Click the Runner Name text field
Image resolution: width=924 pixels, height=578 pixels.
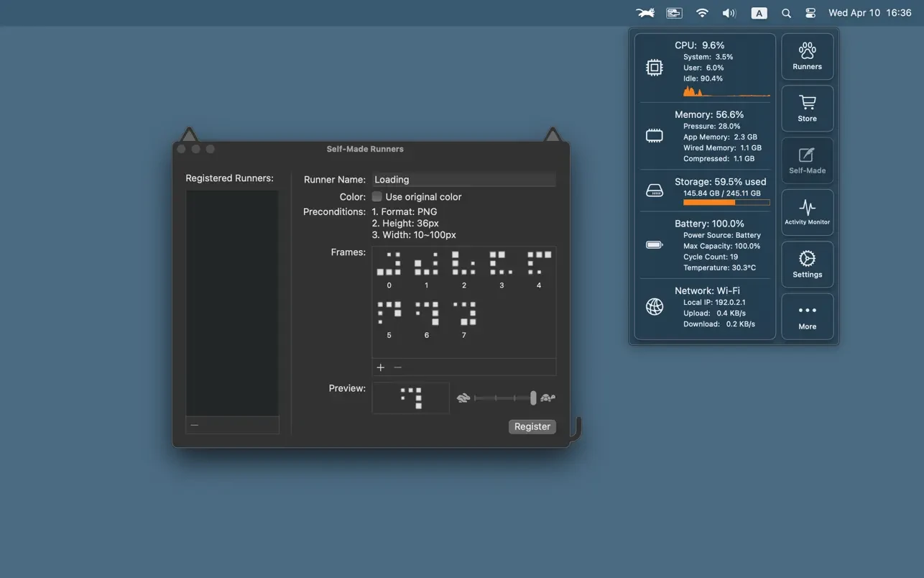(x=463, y=180)
